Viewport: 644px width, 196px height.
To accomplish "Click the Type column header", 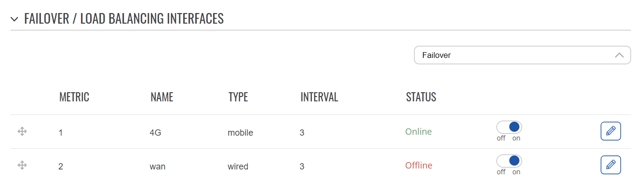I will 238,97.
